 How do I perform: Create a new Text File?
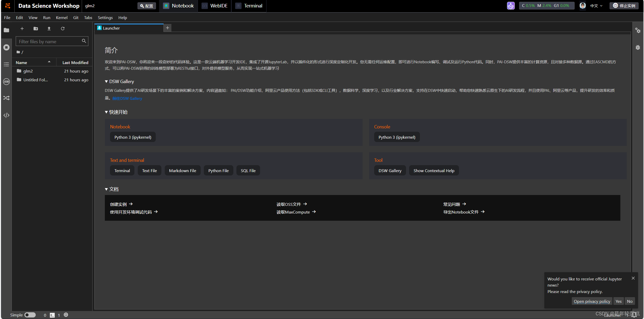point(149,171)
